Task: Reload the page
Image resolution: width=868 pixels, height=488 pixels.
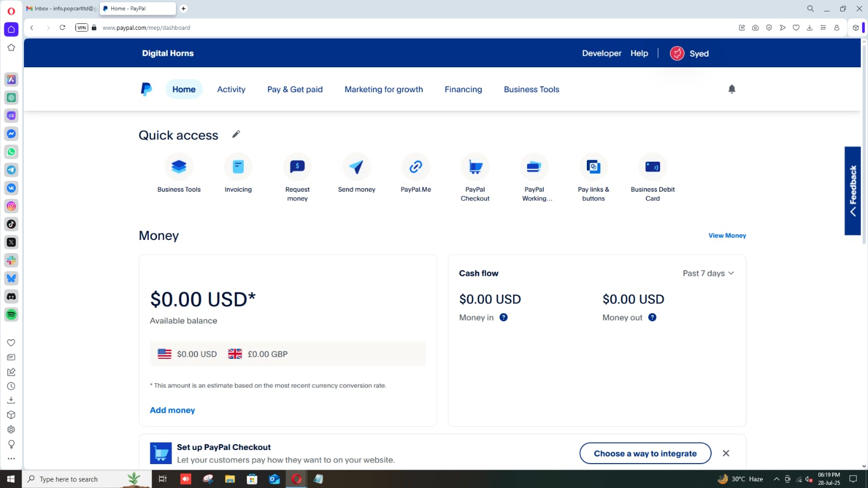Action: click(x=62, y=28)
